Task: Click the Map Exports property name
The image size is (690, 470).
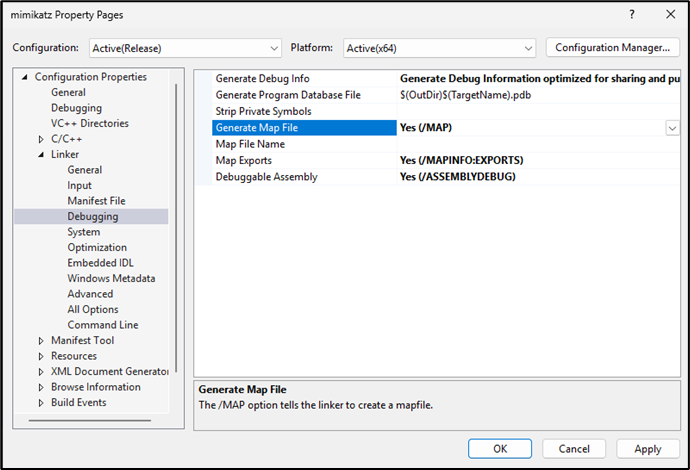Action: pyautogui.click(x=243, y=160)
